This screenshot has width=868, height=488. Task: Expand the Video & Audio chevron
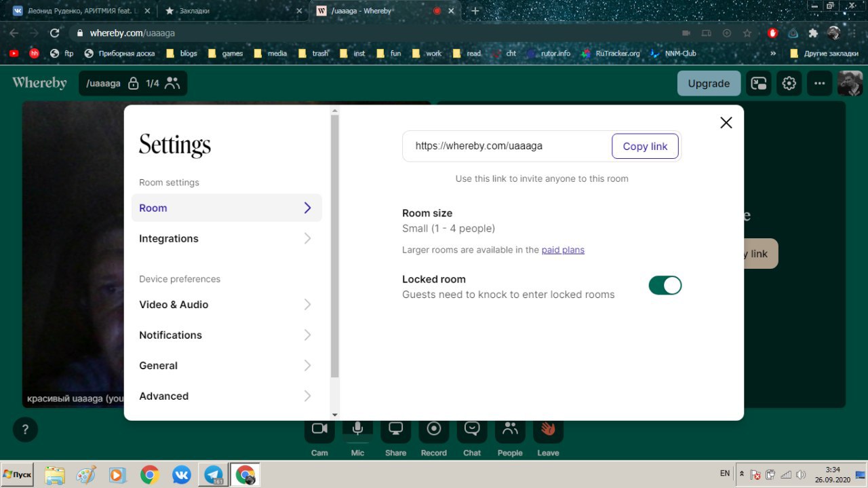pyautogui.click(x=307, y=304)
